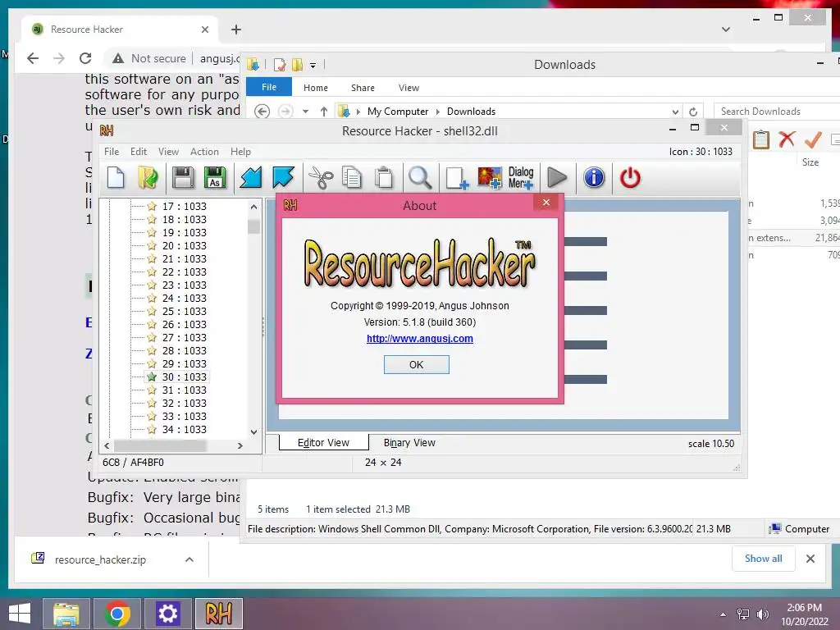Select tree item 22 : 1033

point(185,272)
